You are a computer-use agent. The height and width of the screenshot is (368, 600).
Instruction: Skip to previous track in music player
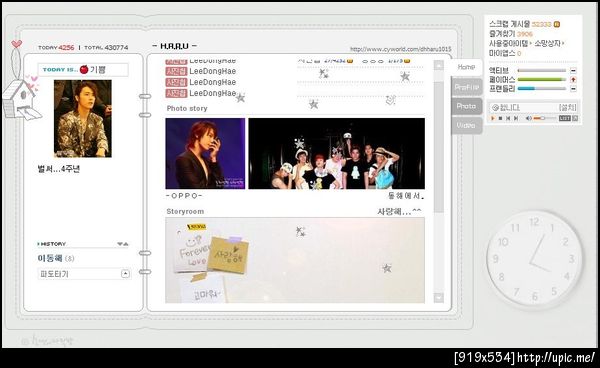tap(508, 119)
